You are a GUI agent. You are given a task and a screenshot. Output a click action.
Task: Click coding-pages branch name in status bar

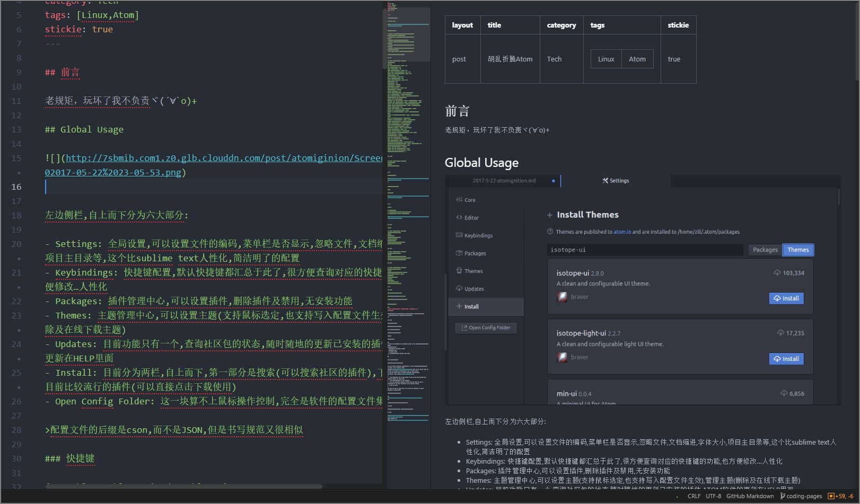pyautogui.click(x=804, y=496)
